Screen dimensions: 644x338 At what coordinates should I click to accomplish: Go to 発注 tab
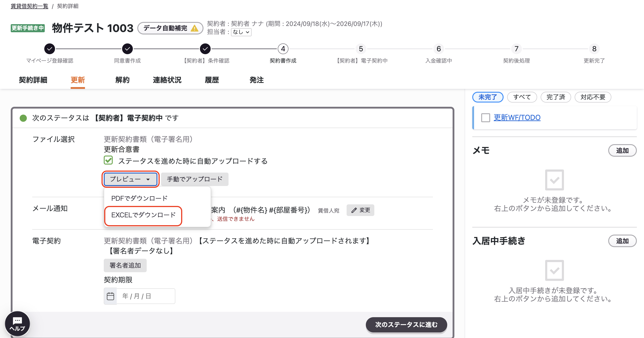click(257, 80)
